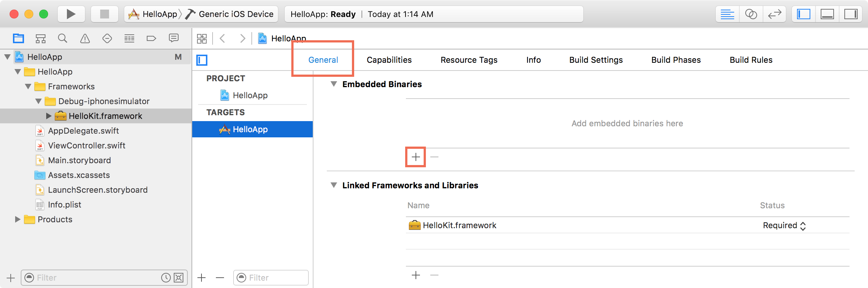Stop the running scheme
Image resolution: width=868 pixels, height=288 pixels.
[105, 14]
